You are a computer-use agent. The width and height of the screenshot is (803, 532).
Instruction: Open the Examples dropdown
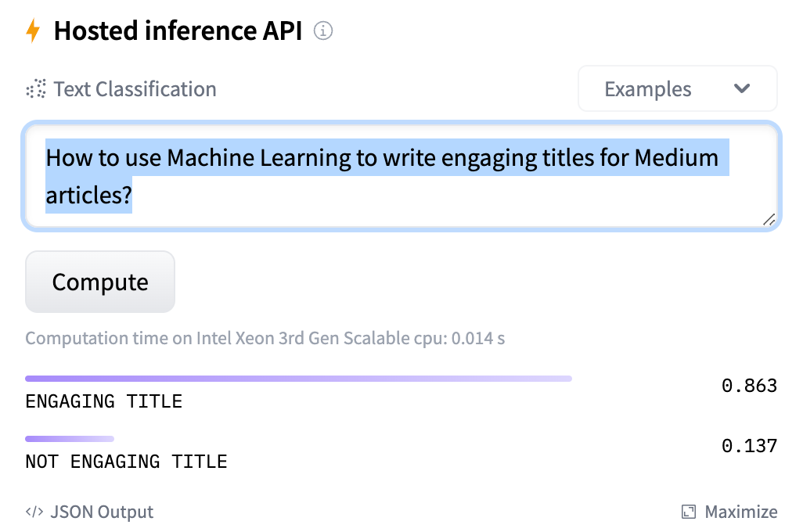(x=678, y=88)
